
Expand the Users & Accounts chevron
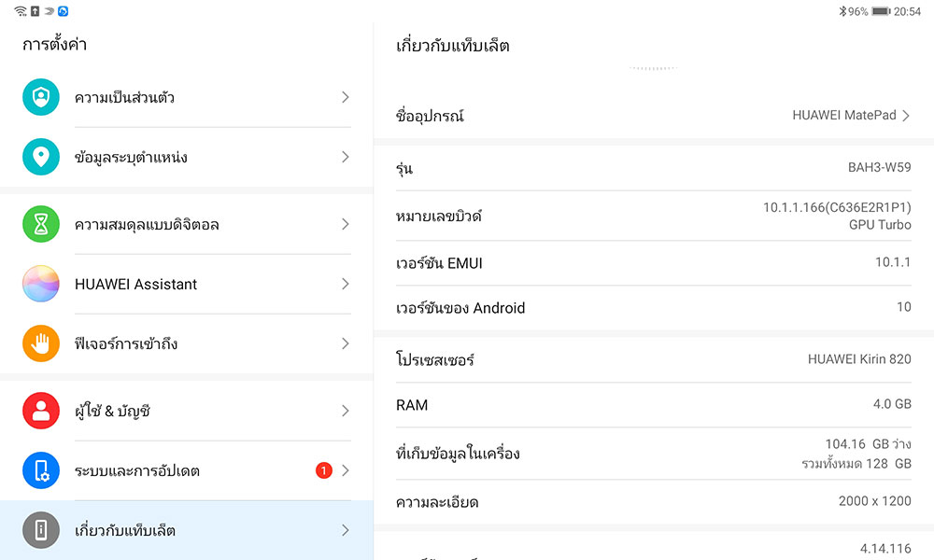click(x=345, y=411)
